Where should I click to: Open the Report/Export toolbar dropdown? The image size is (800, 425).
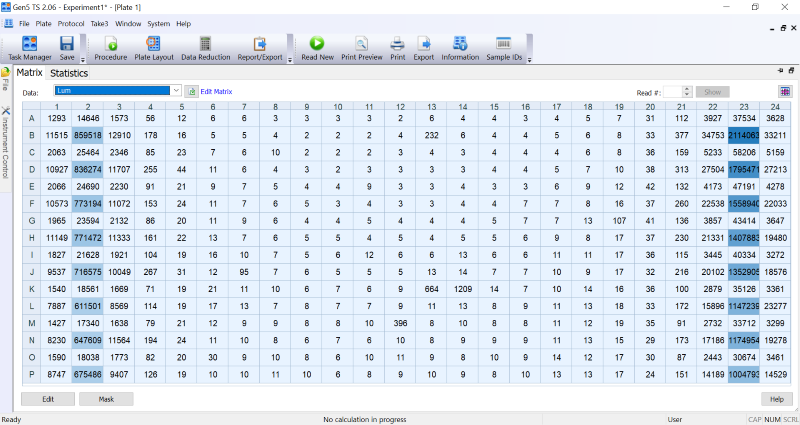(x=289, y=60)
